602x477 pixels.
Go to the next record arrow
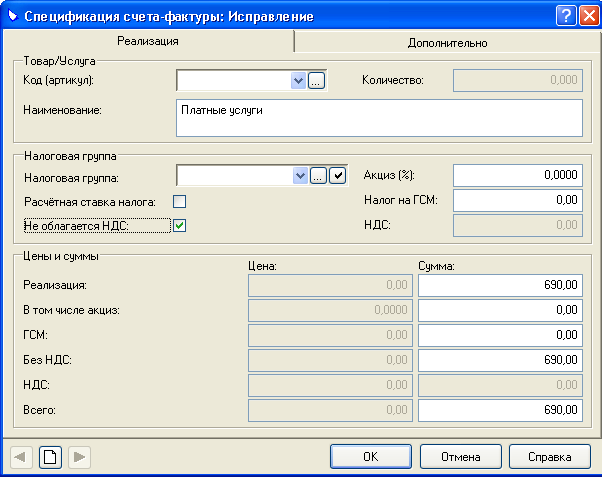pyautogui.click(x=79, y=457)
